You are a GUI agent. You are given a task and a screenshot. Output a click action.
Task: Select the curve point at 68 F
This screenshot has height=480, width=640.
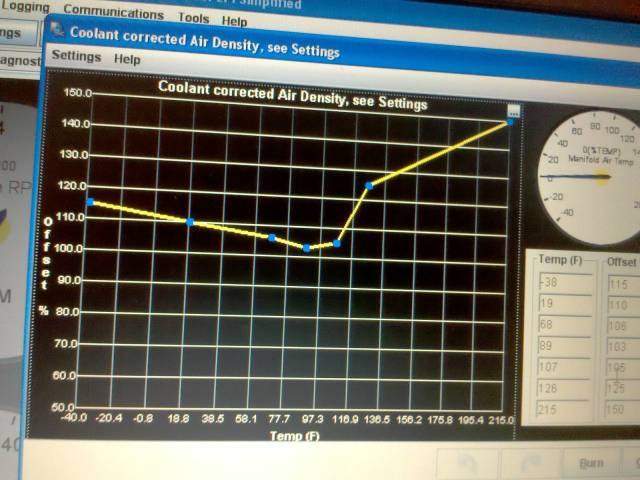coord(272,238)
